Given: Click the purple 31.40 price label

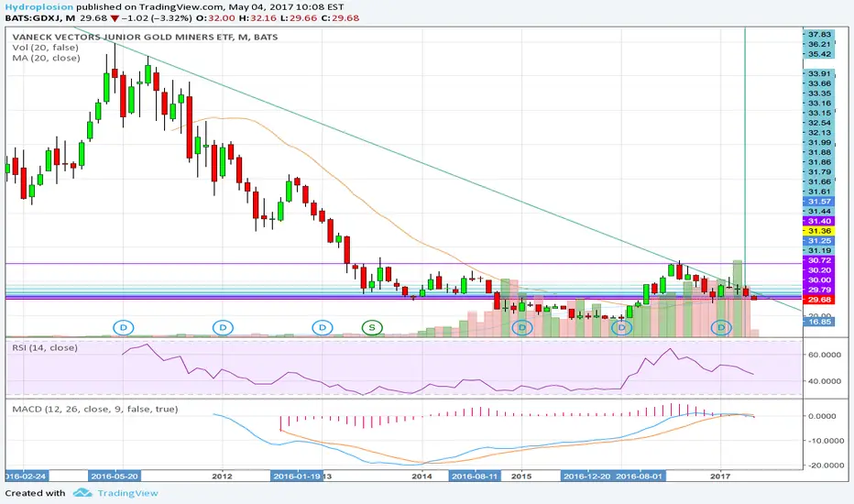Looking at the screenshot, I should (x=818, y=221).
